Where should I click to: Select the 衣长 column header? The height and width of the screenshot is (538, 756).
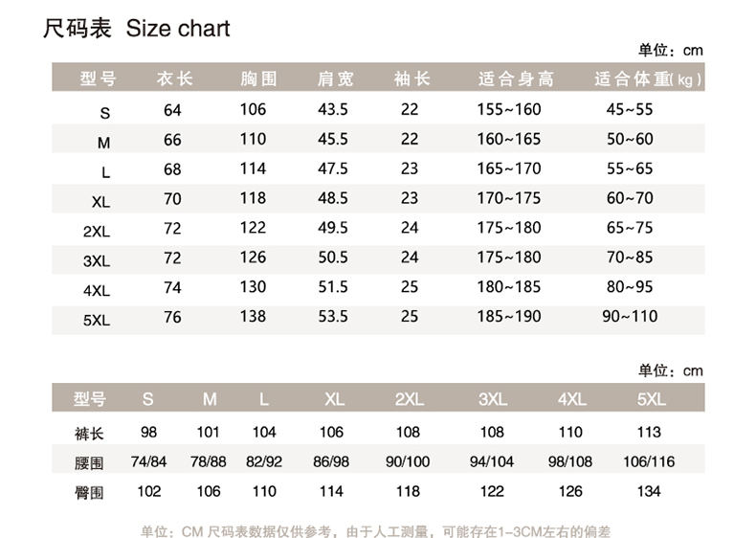[174, 78]
